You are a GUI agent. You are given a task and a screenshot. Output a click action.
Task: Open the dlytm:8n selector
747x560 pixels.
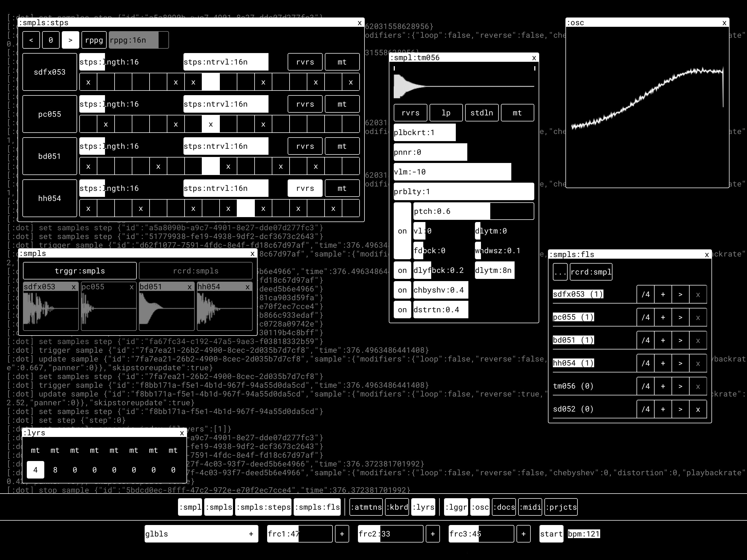494,270
